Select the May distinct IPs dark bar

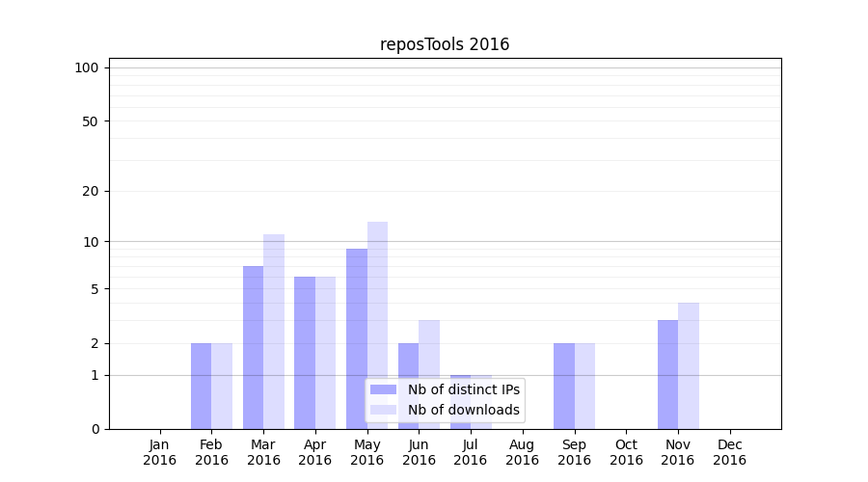[x=357, y=337]
